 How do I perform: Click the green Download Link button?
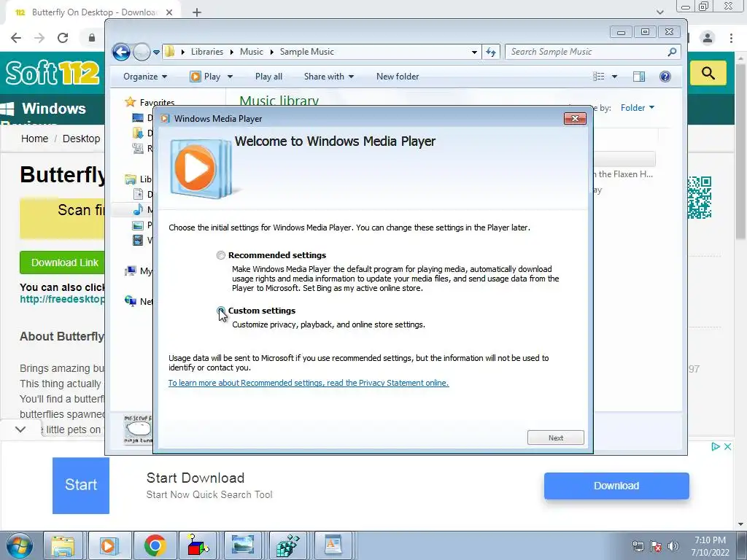pyautogui.click(x=63, y=262)
